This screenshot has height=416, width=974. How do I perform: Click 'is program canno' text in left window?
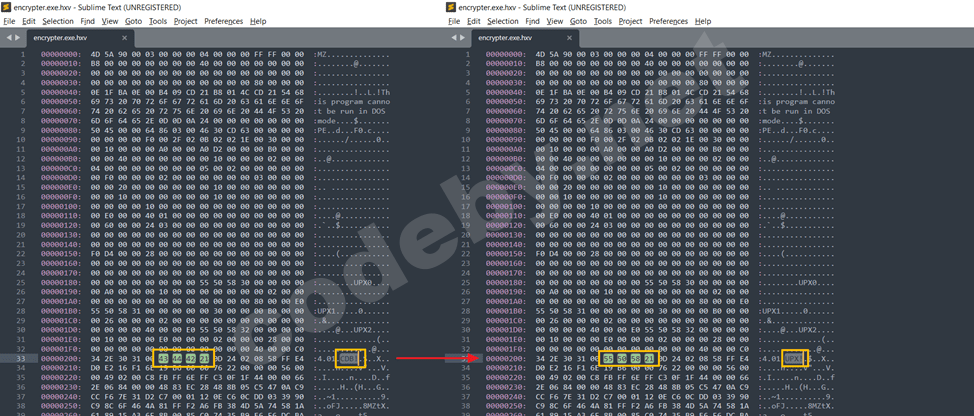354,102
